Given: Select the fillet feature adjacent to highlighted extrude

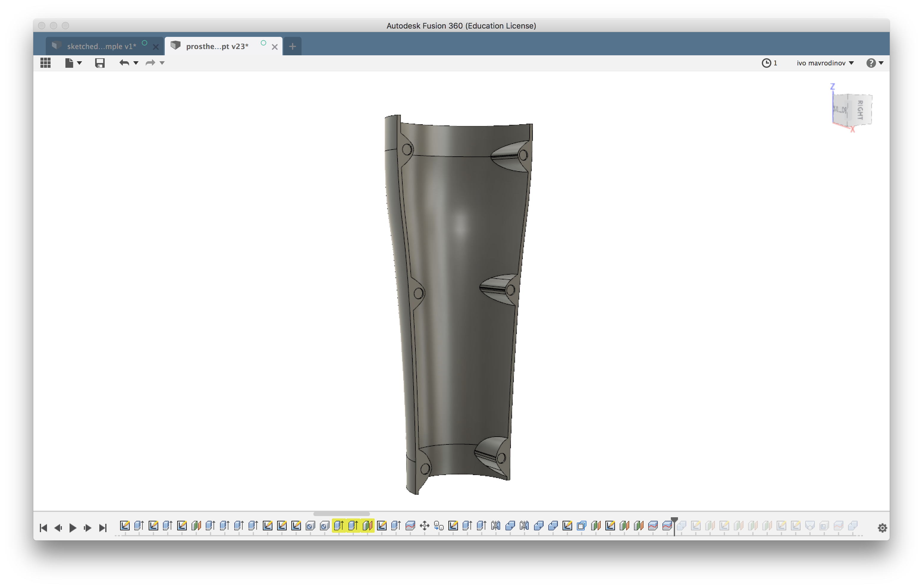Looking at the screenshot, I should (325, 526).
